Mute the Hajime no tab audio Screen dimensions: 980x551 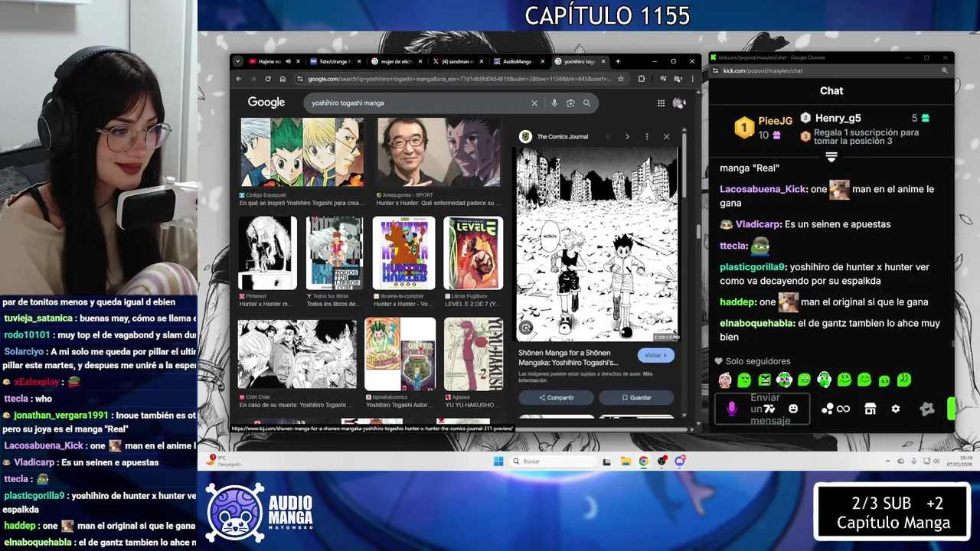point(288,61)
